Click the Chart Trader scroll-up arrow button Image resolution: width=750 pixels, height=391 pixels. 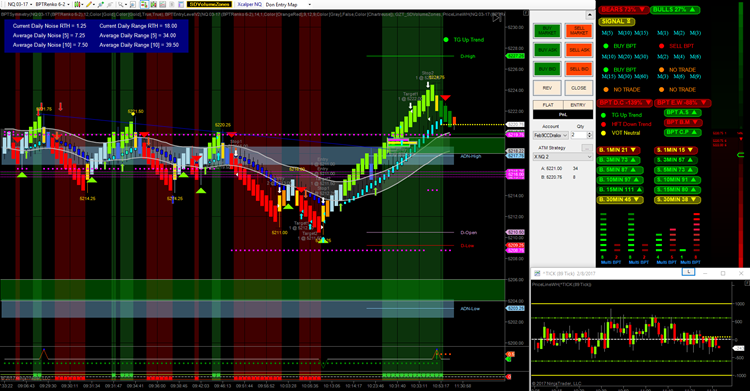589,15
